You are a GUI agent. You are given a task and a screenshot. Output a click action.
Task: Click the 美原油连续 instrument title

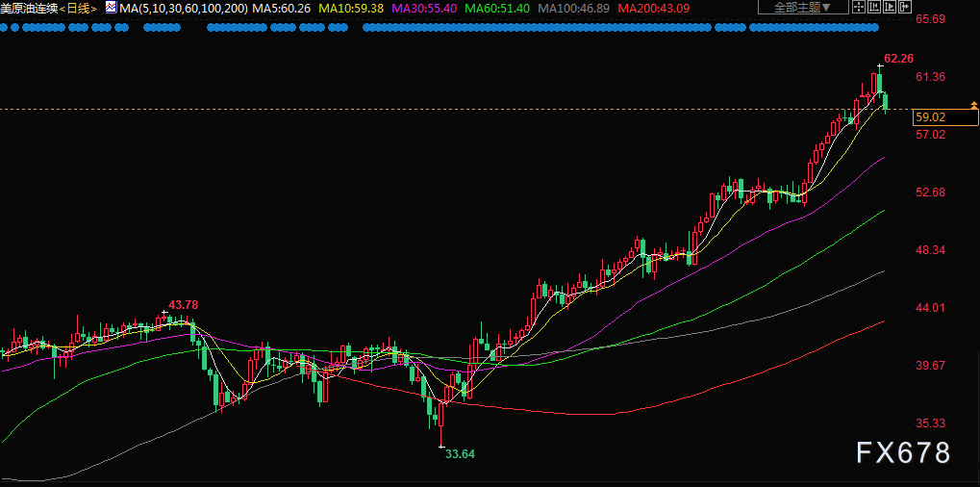(29, 8)
